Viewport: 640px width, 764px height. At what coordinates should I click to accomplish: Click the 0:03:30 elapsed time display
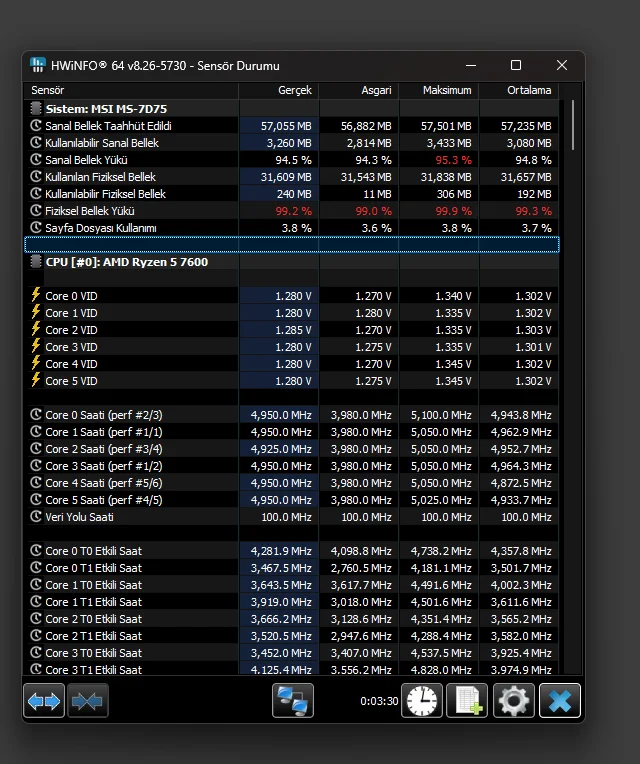pos(379,701)
